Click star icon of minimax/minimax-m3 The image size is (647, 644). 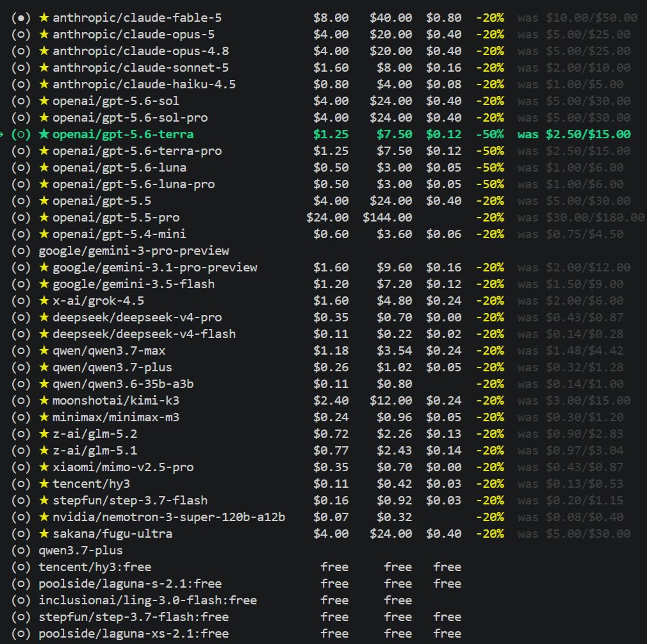click(x=44, y=417)
